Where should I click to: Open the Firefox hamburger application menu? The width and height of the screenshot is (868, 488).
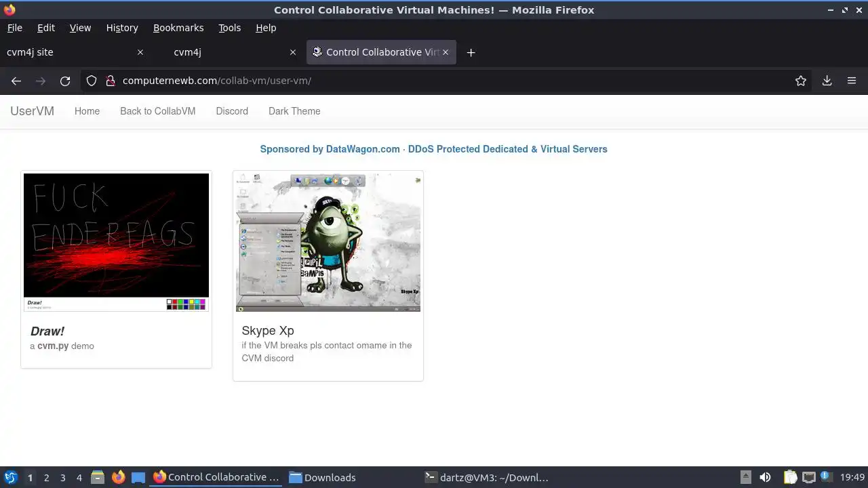click(852, 81)
